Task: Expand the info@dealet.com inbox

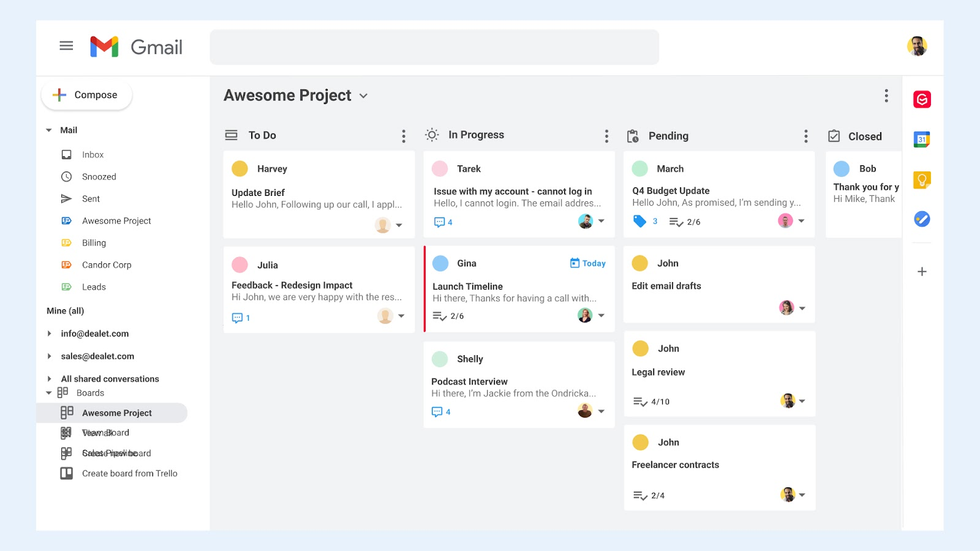Action: click(50, 334)
